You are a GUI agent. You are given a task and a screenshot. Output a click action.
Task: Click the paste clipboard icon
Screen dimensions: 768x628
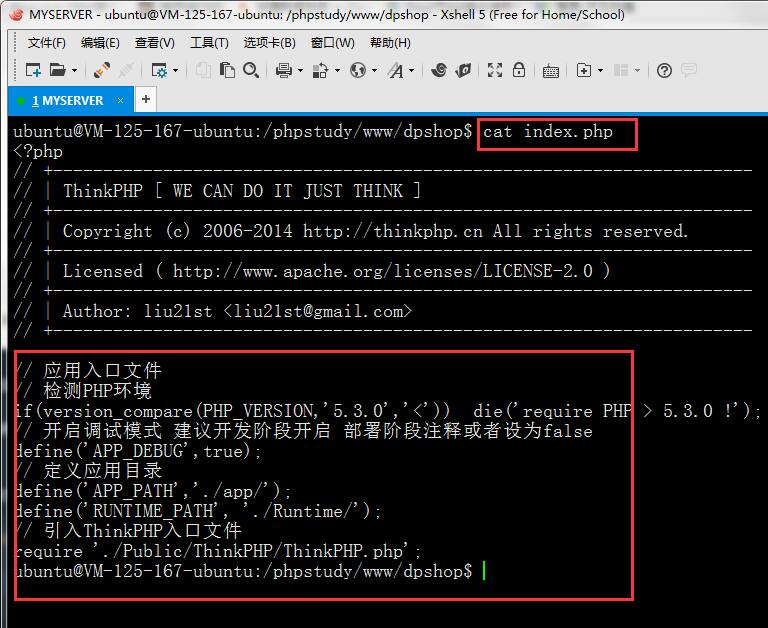pos(227,71)
